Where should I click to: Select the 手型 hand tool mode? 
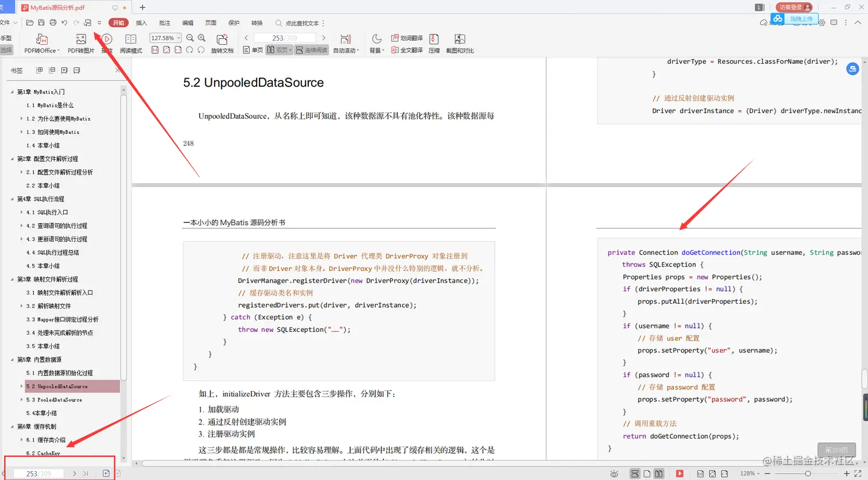(6, 38)
